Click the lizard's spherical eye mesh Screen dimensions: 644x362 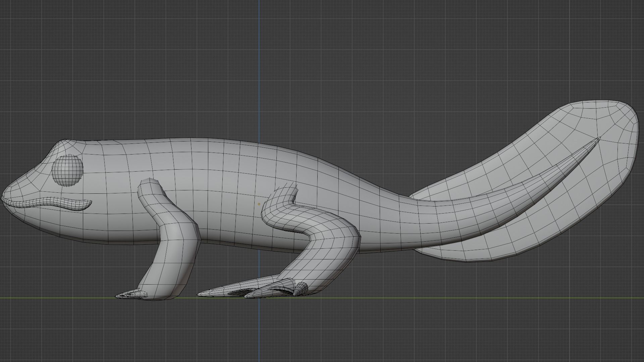click(67, 171)
